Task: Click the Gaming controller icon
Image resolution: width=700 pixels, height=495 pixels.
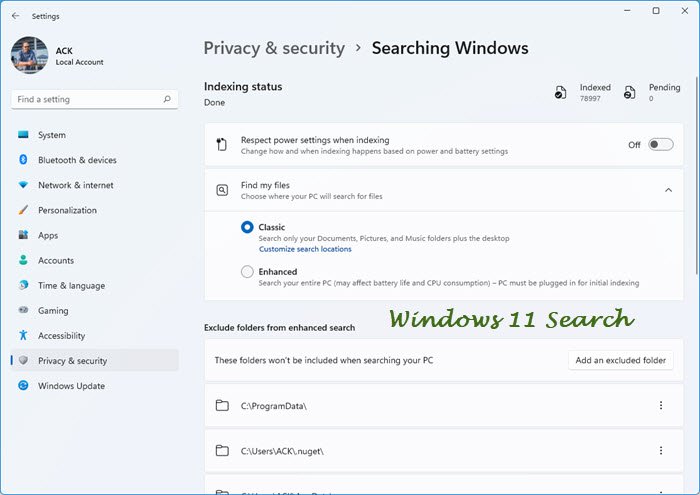Action: [x=23, y=310]
